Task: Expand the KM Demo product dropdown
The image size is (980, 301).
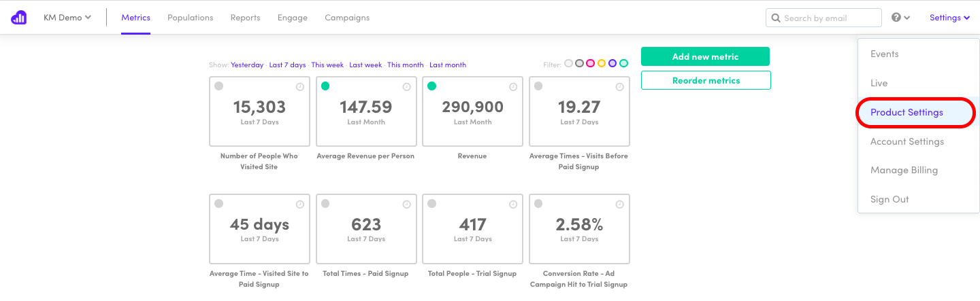Action: tap(67, 18)
